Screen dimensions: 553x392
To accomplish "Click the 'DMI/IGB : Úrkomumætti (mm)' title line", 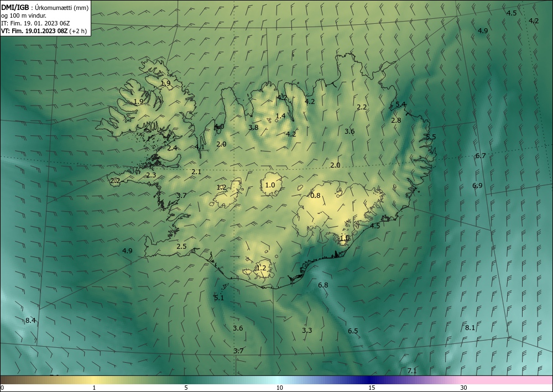I will (45, 7).
